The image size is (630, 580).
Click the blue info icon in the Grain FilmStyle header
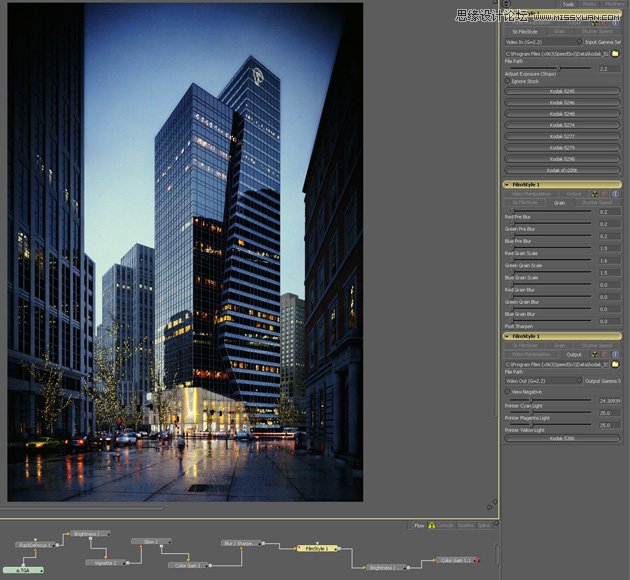tap(616, 194)
